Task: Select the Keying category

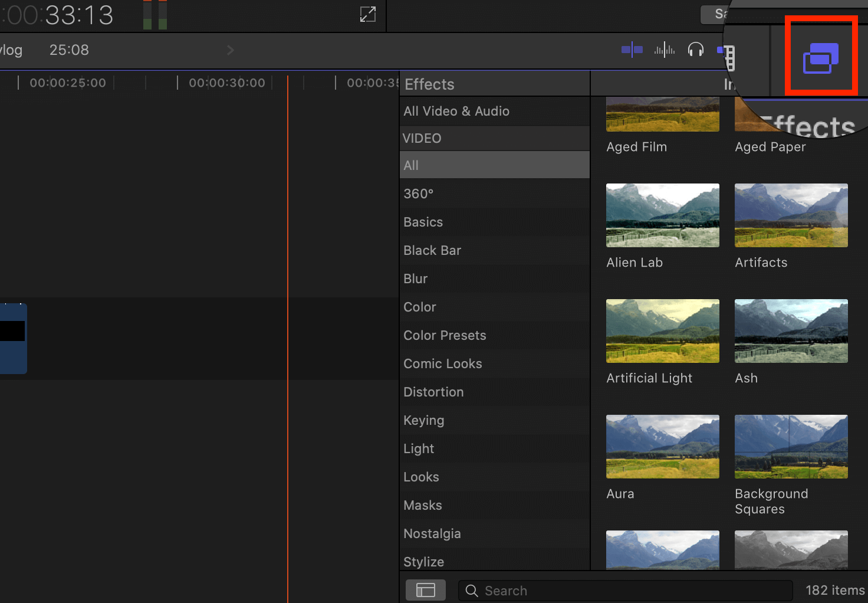Action: coord(495,420)
